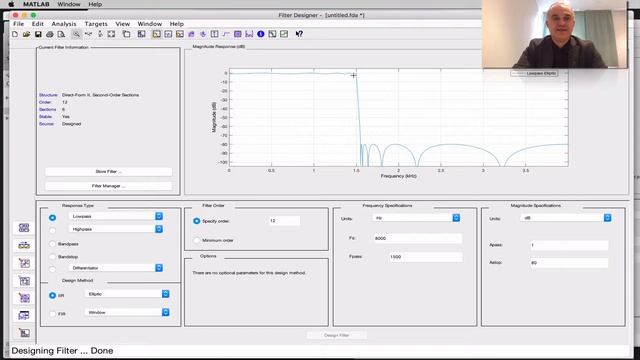Show Group Delay Response icon
This screenshot has height=360, width=640.
(x=191, y=34)
